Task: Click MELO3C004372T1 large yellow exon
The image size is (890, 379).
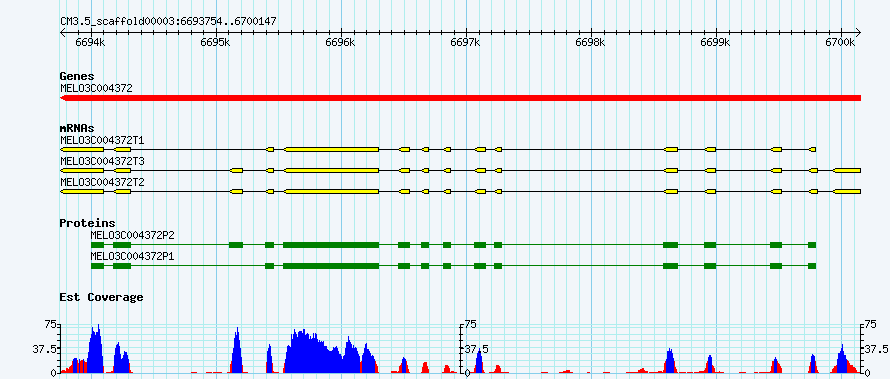Action: coord(331,149)
